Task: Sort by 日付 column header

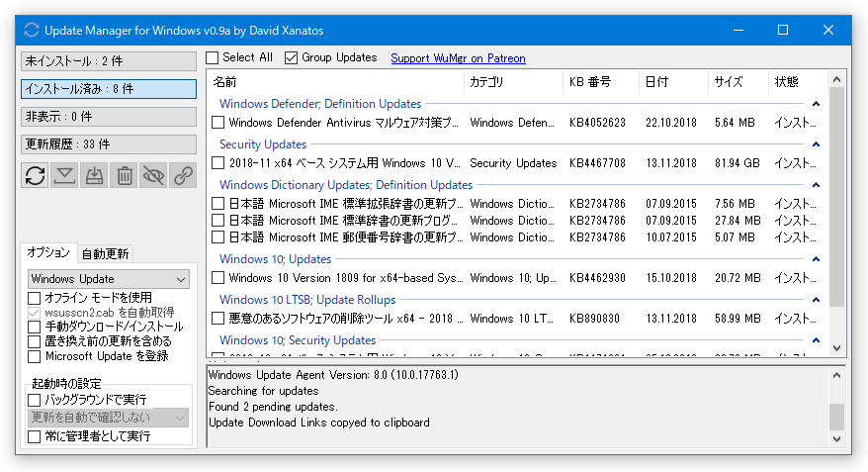Action: [x=673, y=82]
